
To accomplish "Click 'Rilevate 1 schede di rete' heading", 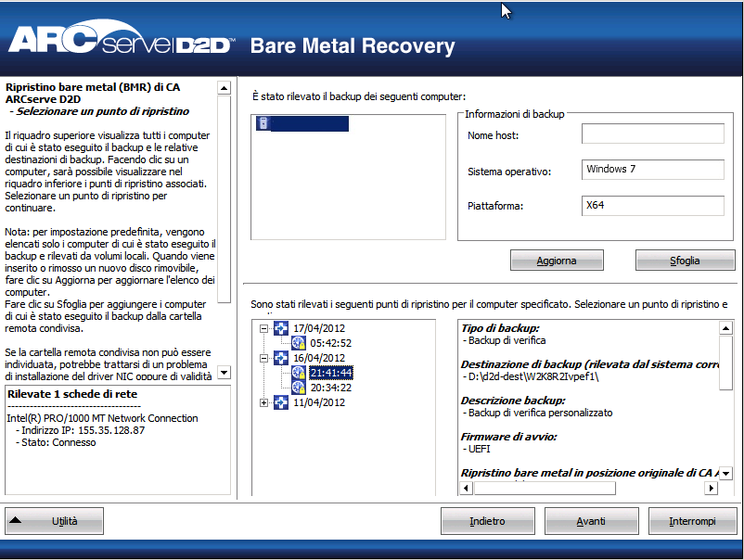I will coord(72,394).
